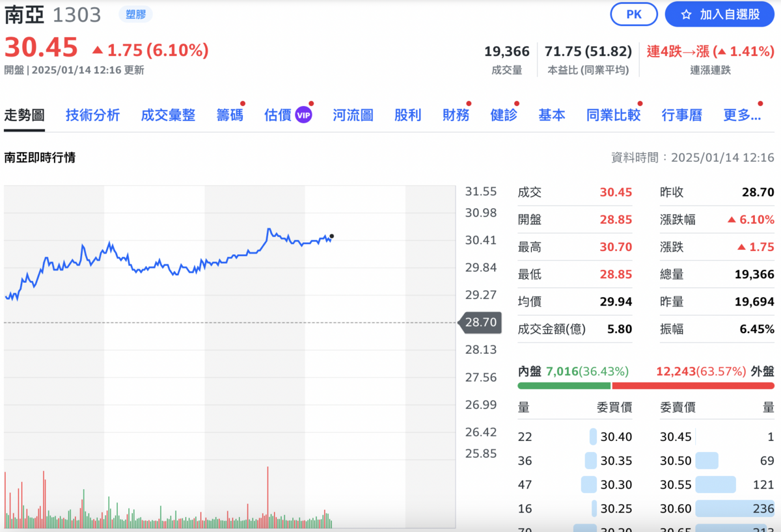Go to the 股利 tab
This screenshot has height=532, width=781.
pos(408,116)
